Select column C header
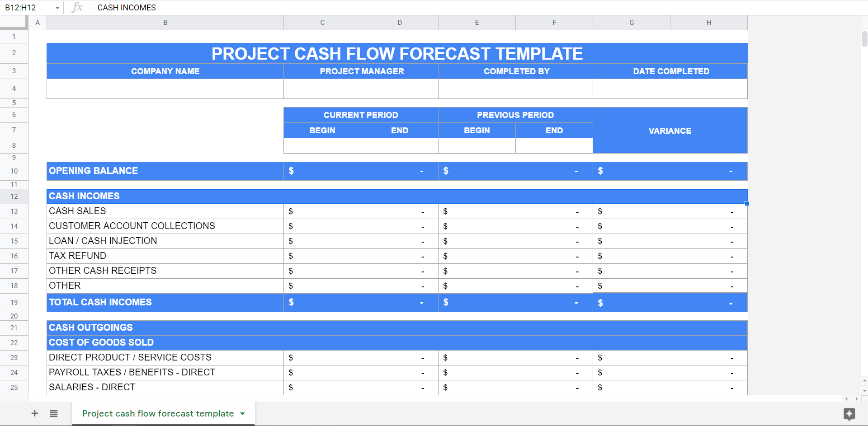This screenshot has width=868, height=426. (x=322, y=23)
